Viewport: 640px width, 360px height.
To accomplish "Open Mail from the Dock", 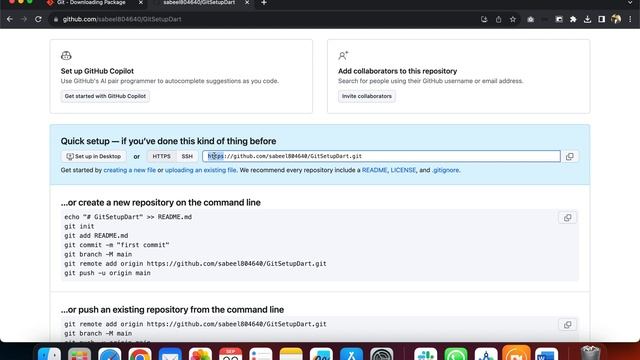I will tap(170, 354).
